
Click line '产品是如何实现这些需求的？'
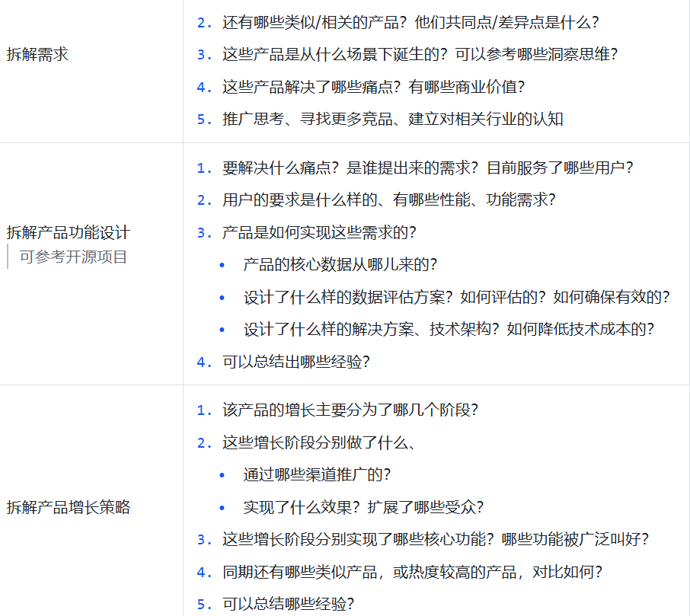(x=319, y=232)
